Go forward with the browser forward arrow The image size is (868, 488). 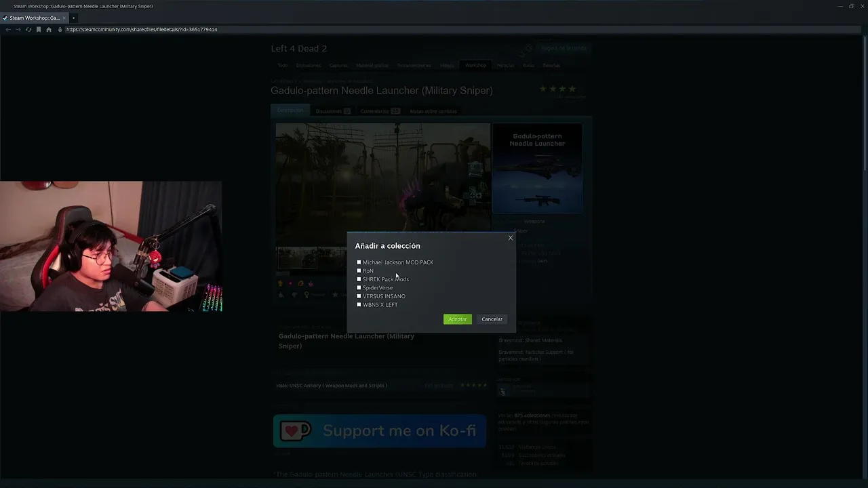point(18,30)
